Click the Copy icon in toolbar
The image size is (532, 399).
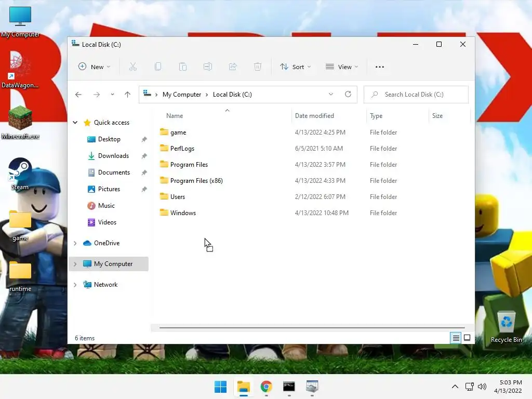tap(158, 67)
